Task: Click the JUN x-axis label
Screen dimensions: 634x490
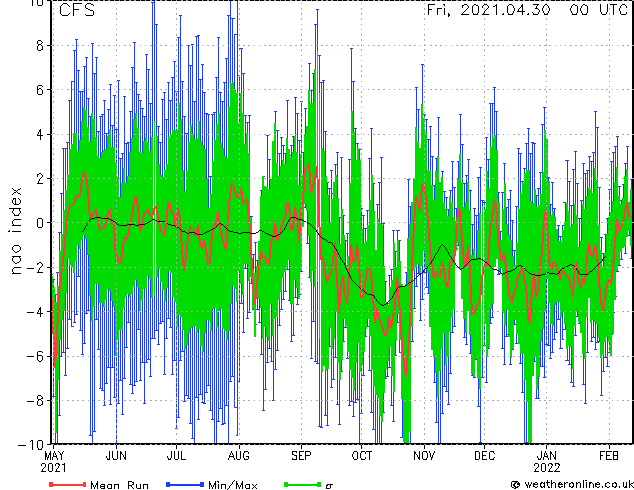Action: (116, 456)
